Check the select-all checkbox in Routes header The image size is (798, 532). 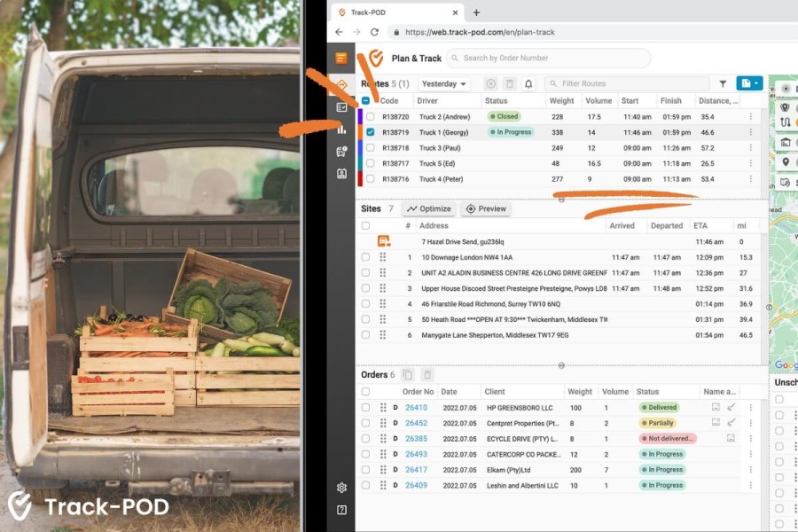pyautogui.click(x=366, y=100)
